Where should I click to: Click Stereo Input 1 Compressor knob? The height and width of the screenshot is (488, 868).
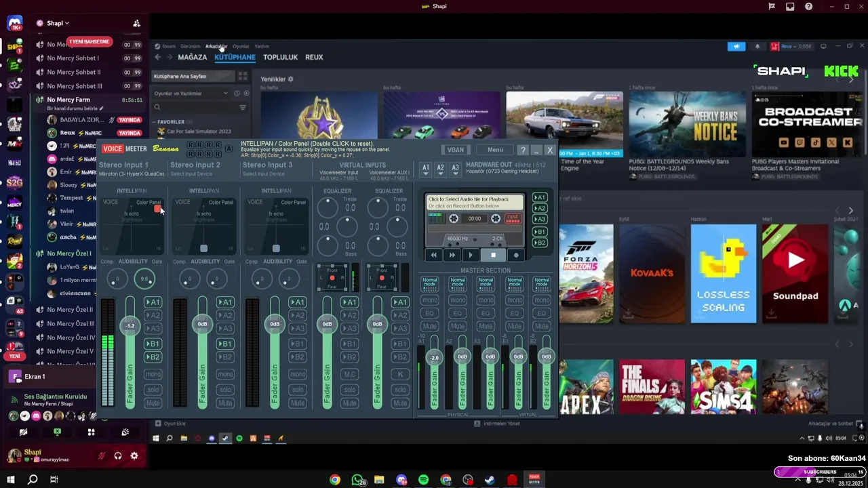point(117,279)
